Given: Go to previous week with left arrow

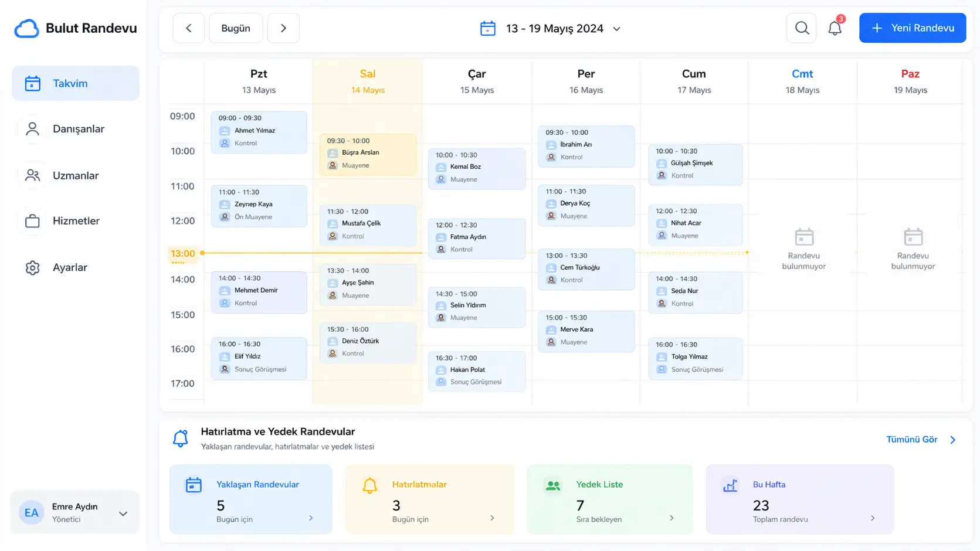Looking at the screenshot, I should point(189,28).
